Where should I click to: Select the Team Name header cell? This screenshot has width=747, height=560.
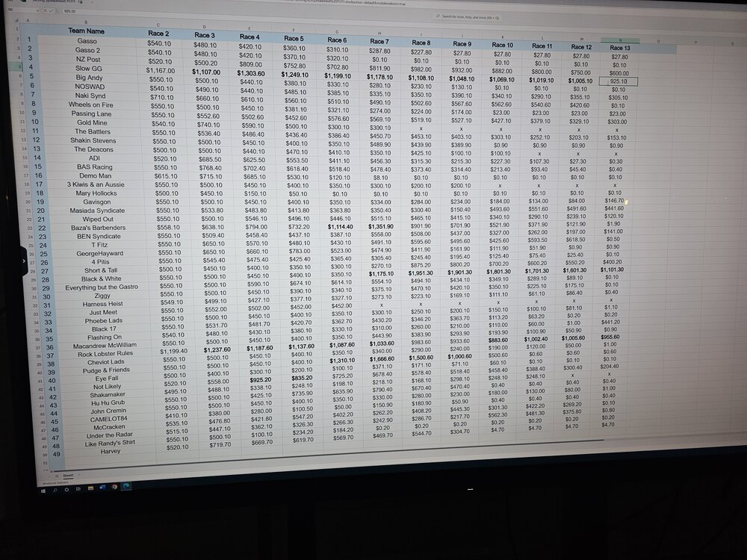tap(87, 31)
